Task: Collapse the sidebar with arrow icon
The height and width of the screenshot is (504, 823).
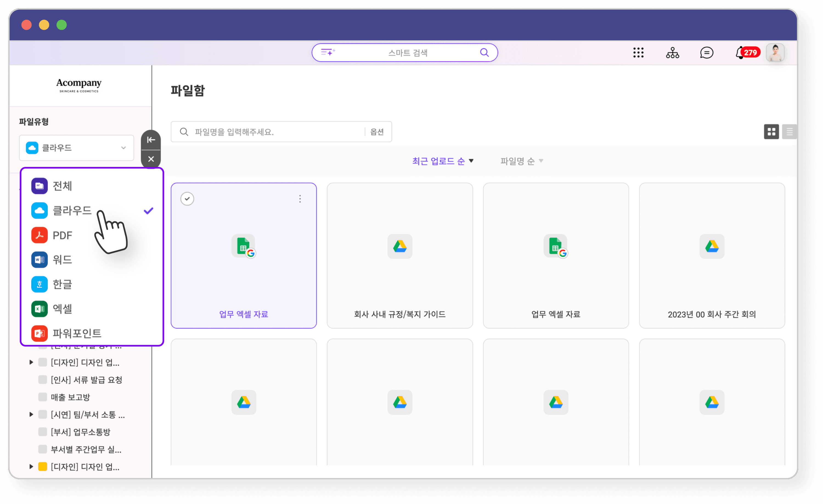Action: click(151, 139)
